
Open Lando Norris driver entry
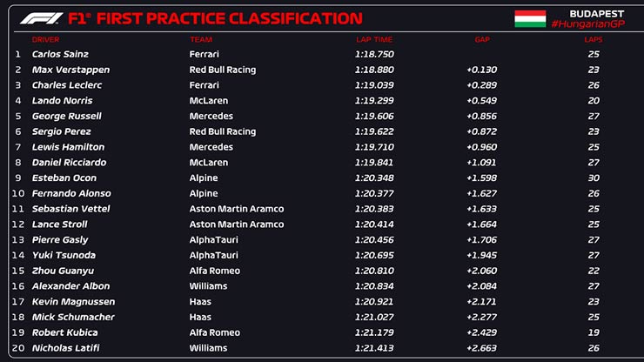pos(60,101)
